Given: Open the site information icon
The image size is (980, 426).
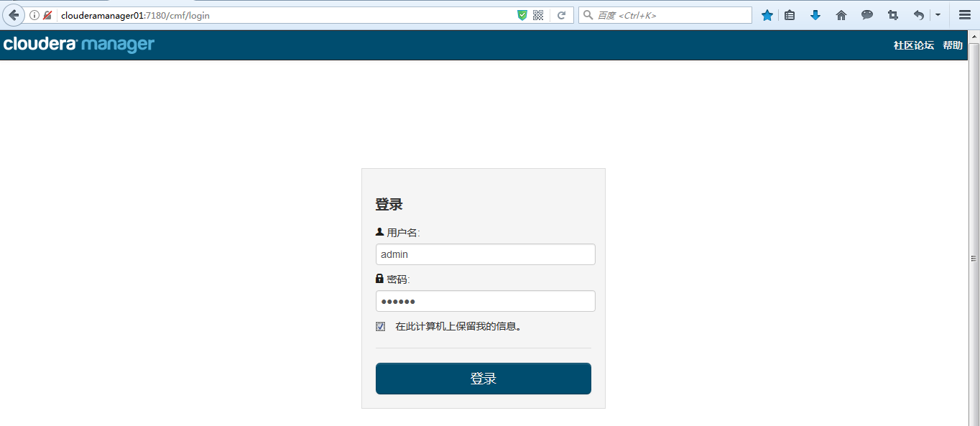Looking at the screenshot, I should [x=34, y=15].
